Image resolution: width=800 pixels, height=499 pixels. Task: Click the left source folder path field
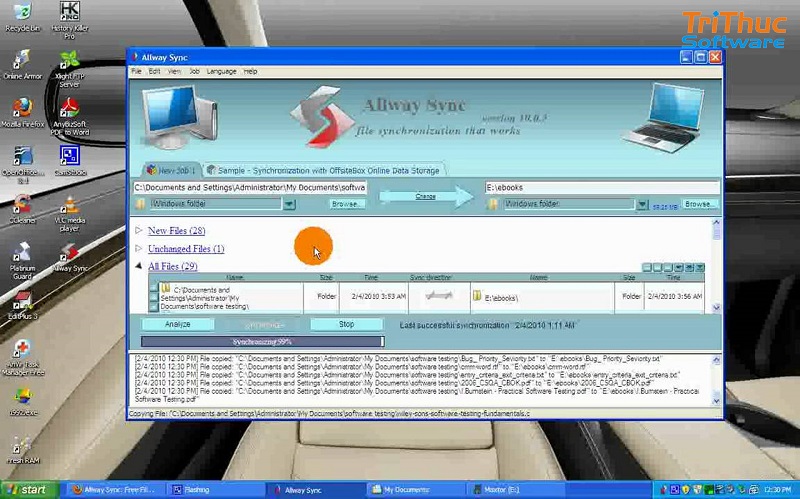(x=250, y=187)
